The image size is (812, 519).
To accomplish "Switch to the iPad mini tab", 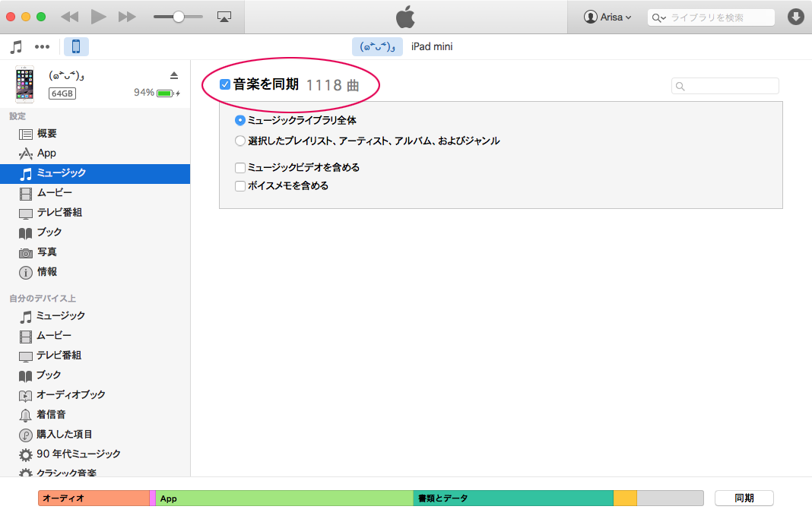I will point(432,46).
